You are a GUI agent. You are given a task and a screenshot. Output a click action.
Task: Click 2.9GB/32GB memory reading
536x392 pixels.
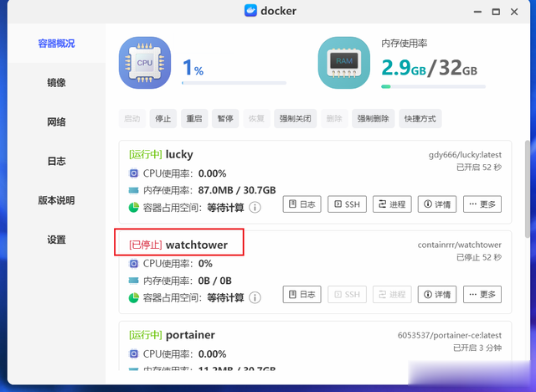(x=430, y=68)
